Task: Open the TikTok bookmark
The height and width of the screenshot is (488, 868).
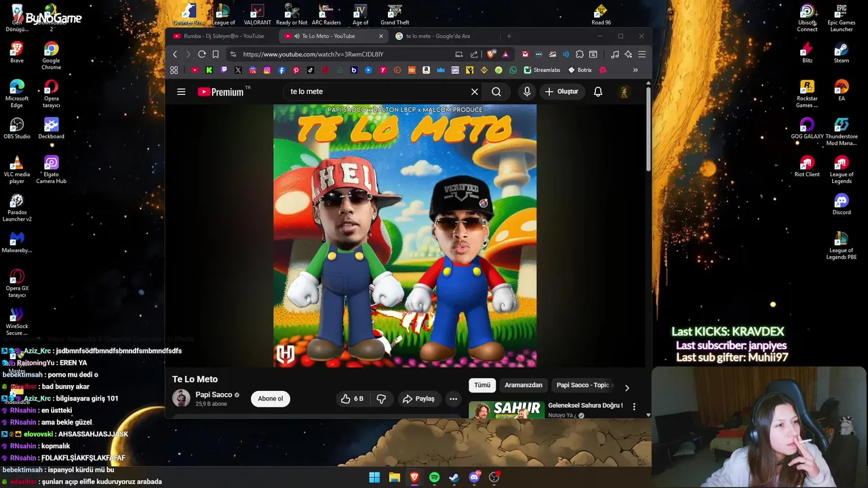Action: click(x=311, y=70)
